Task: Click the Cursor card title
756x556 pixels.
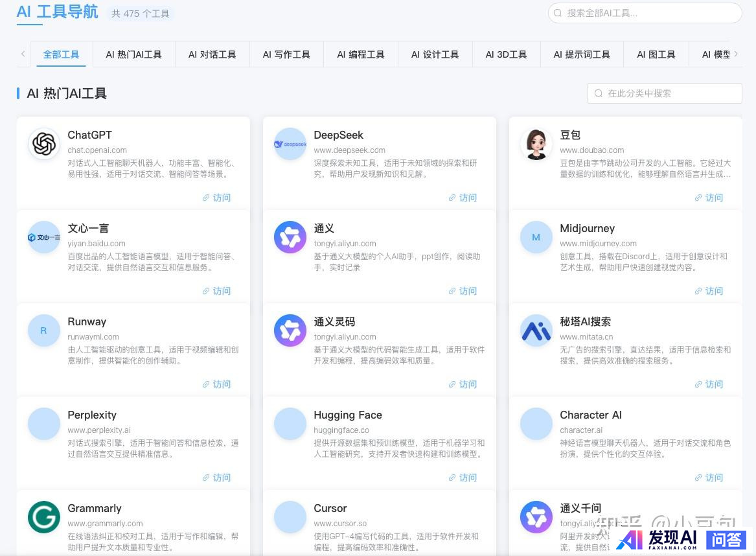Action: [x=330, y=508]
